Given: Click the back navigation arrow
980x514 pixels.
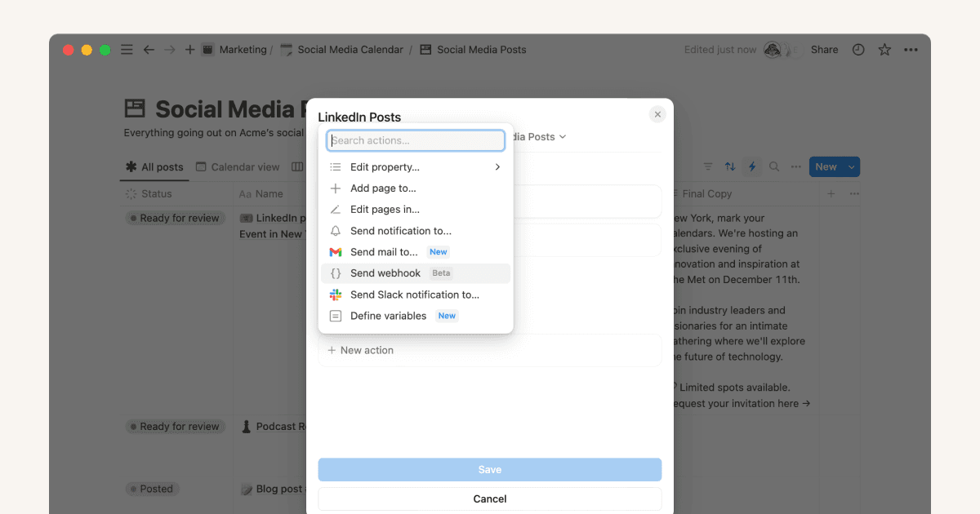Looking at the screenshot, I should [148, 49].
